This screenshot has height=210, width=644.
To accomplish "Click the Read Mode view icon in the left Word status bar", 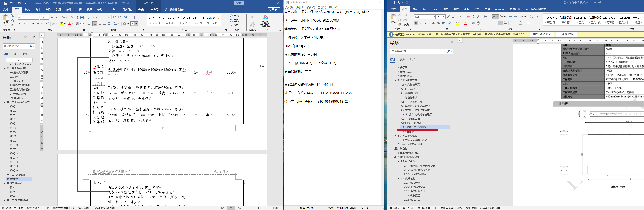I will point(223,208).
